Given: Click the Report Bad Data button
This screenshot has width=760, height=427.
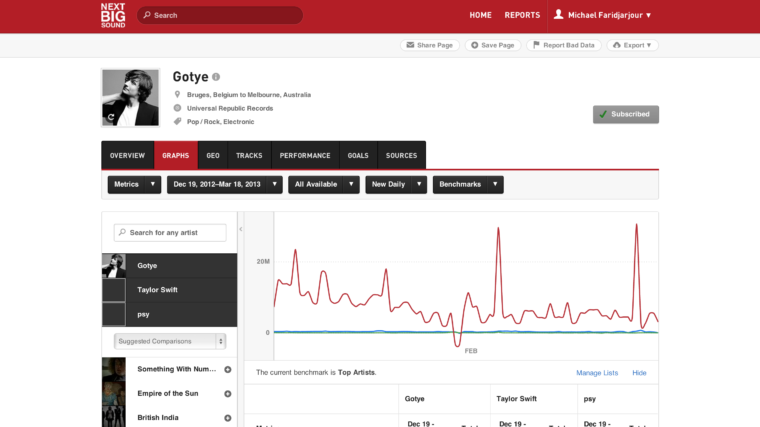Looking at the screenshot, I should pyautogui.click(x=564, y=45).
